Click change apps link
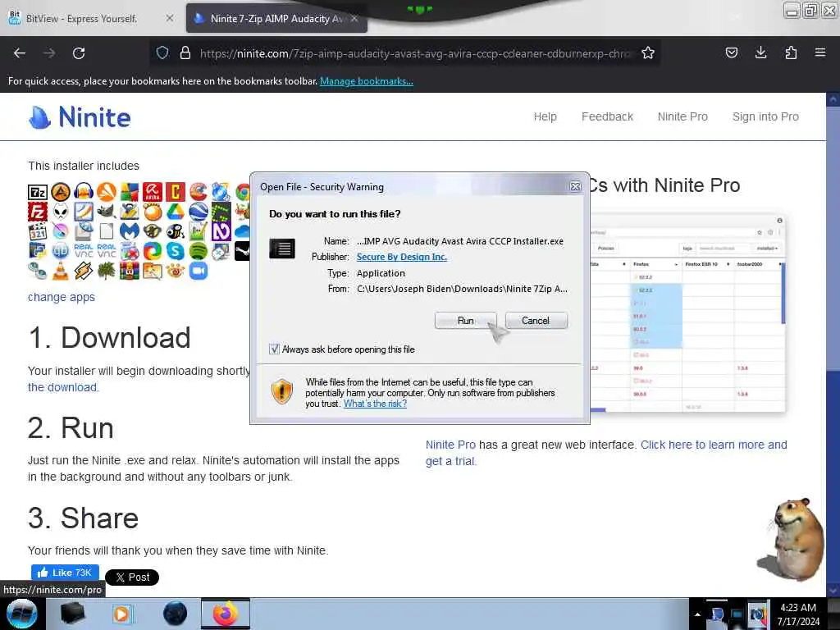The width and height of the screenshot is (840, 630). point(61,297)
